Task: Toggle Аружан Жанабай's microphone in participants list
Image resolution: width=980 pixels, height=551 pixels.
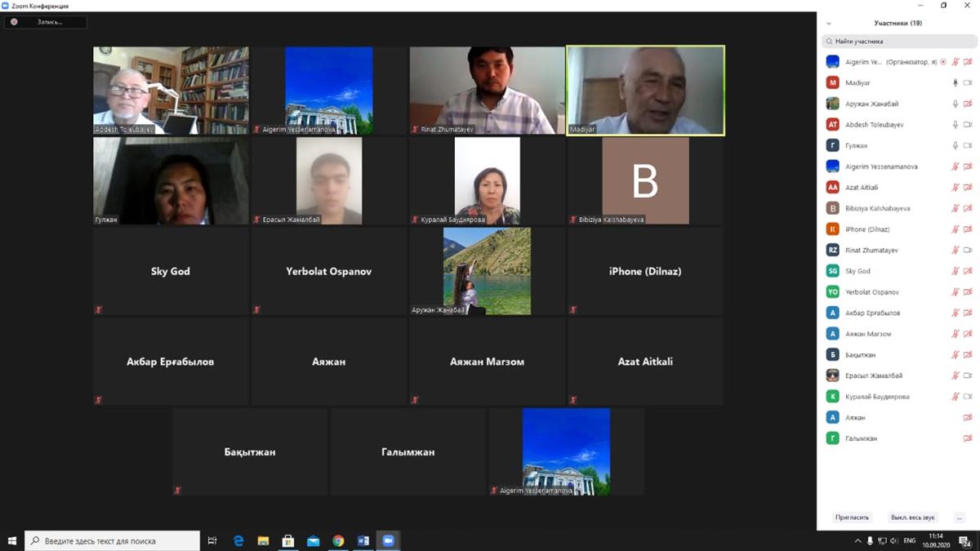Action: (x=955, y=104)
